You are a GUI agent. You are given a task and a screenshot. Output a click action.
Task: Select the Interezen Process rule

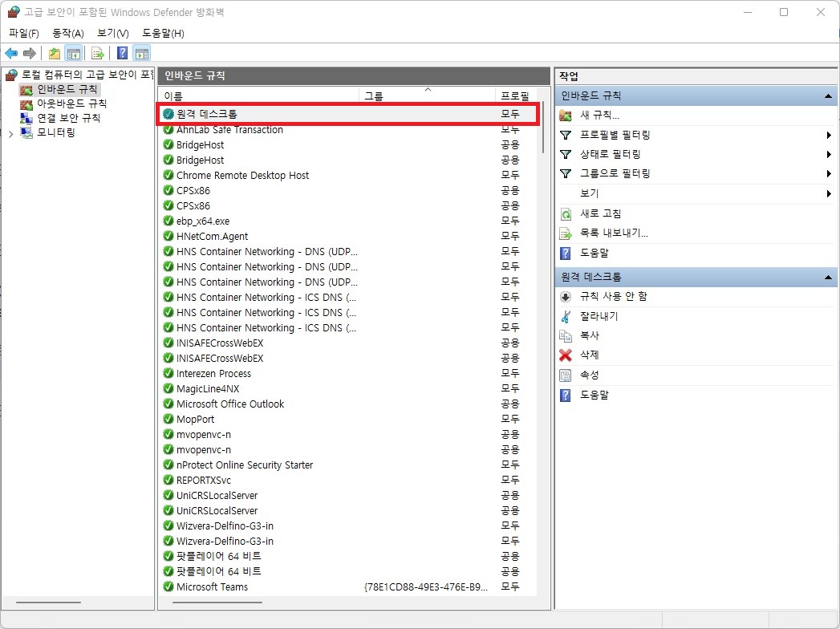[x=348, y=373]
